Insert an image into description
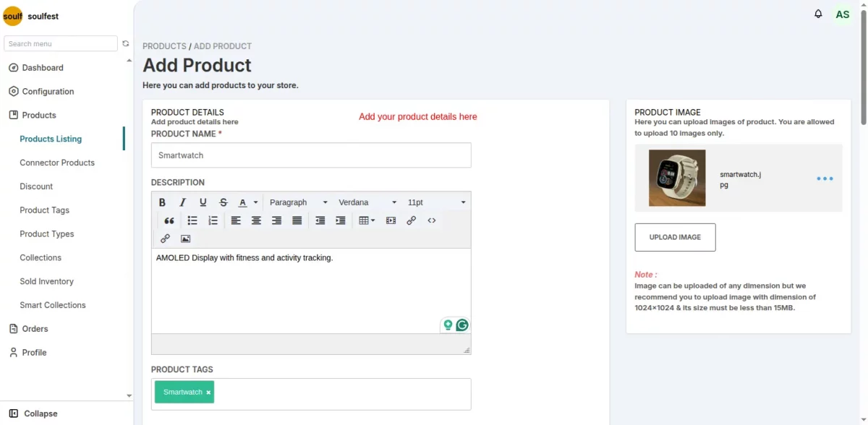 coord(185,239)
